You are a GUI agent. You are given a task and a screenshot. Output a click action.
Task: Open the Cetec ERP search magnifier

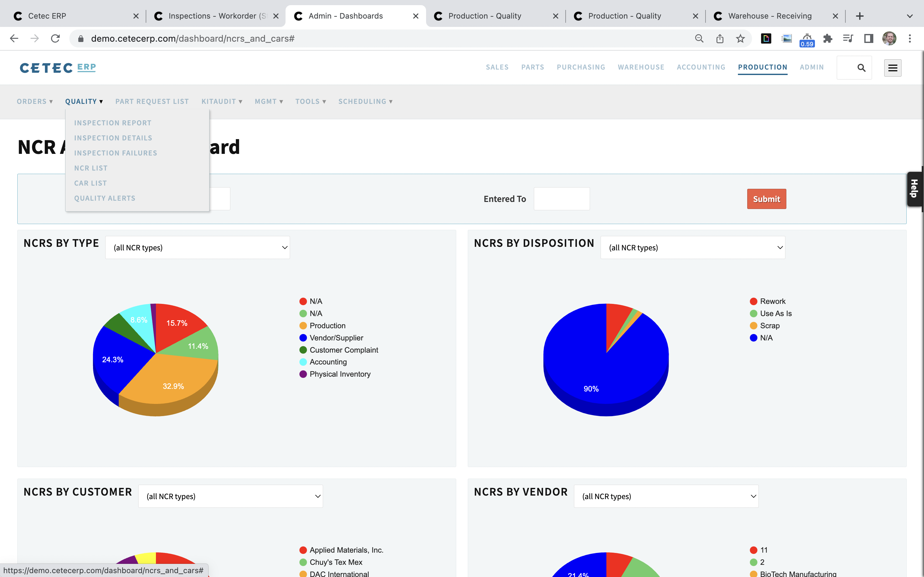(x=861, y=68)
